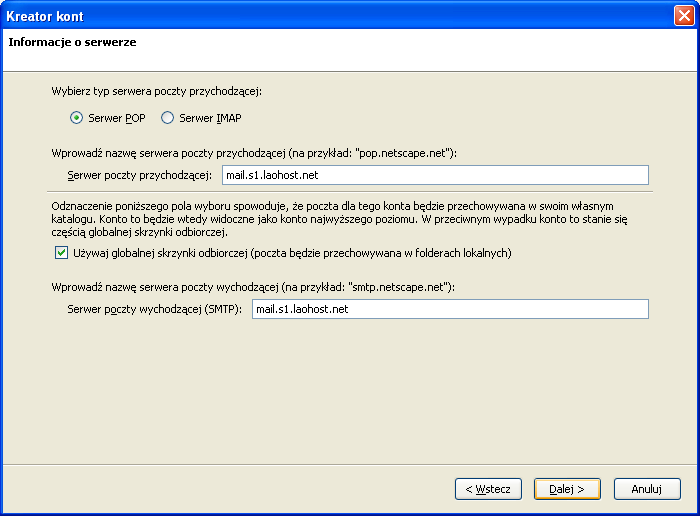Untick the global inbox checkbox box
The width and height of the screenshot is (700, 516).
click(61, 253)
